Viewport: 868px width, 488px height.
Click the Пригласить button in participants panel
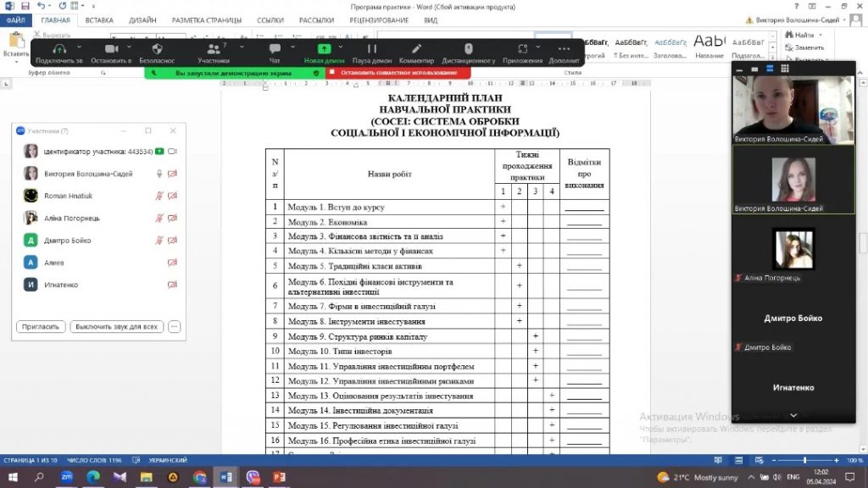(x=40, y=326)
